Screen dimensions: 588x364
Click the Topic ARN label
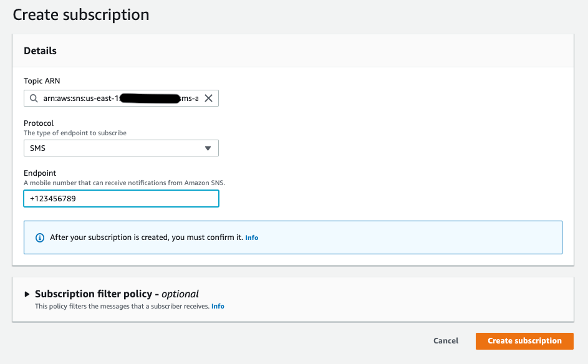40,80
